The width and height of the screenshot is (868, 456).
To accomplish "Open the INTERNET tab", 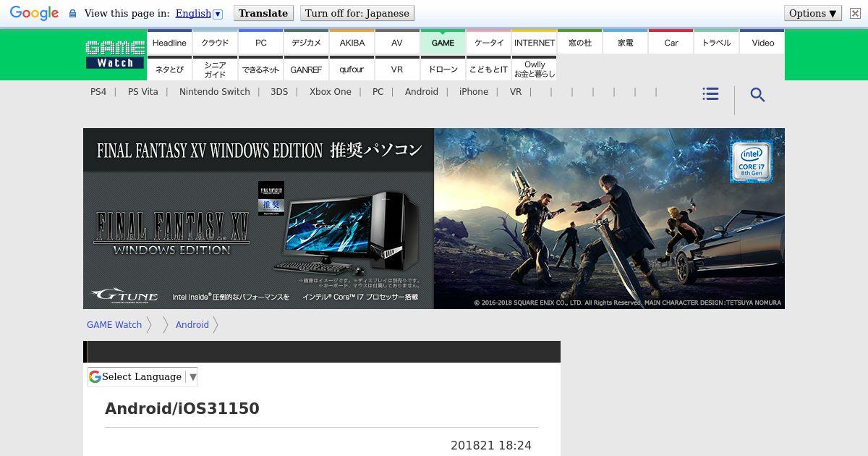I will point(534,43).
